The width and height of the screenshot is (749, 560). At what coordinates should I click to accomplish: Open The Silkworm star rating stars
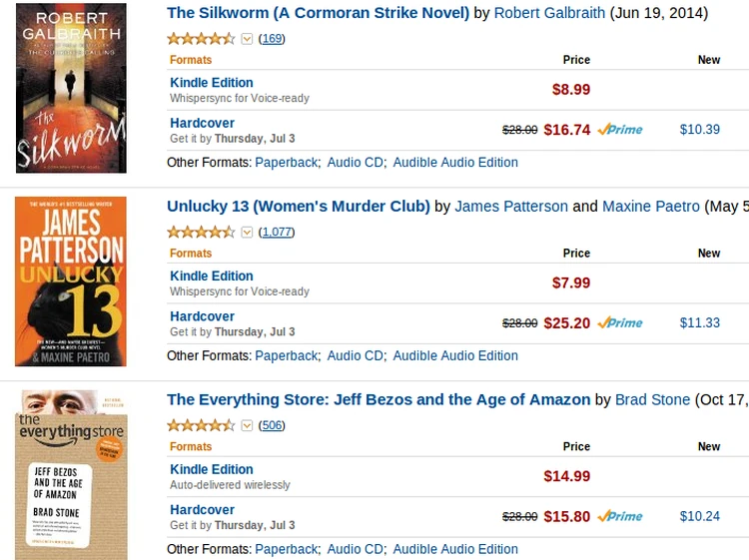[201, 39]
